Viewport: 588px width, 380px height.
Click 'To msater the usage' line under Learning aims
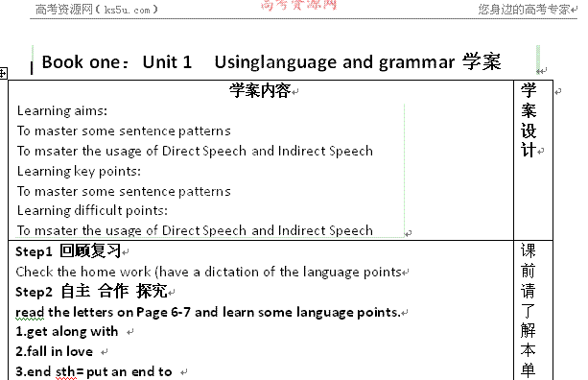tap(195, 151)
